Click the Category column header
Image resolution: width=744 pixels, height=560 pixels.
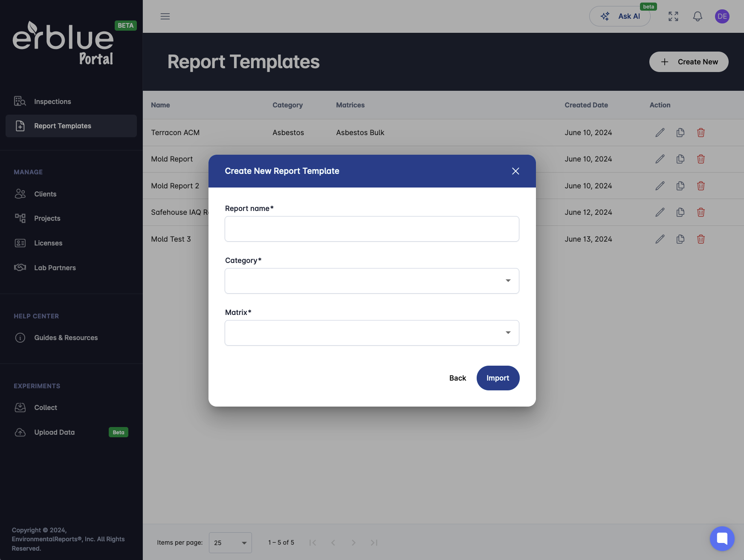tap(288, 105)
